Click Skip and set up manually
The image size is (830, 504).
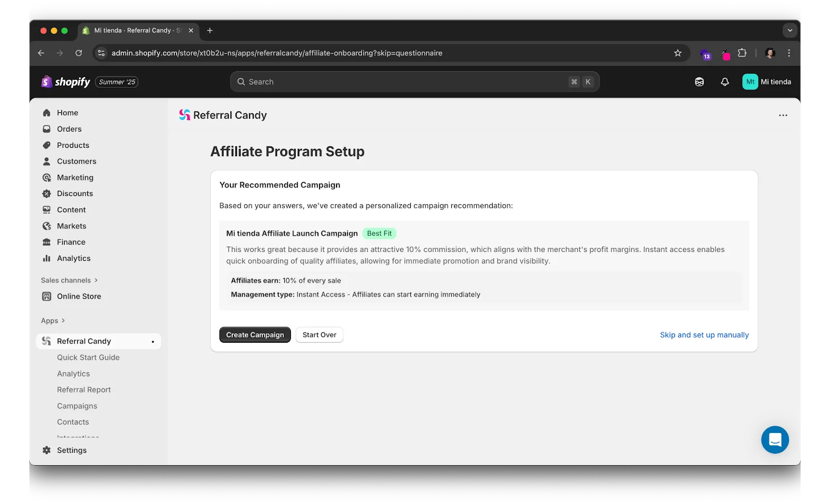tap(704, 334)
